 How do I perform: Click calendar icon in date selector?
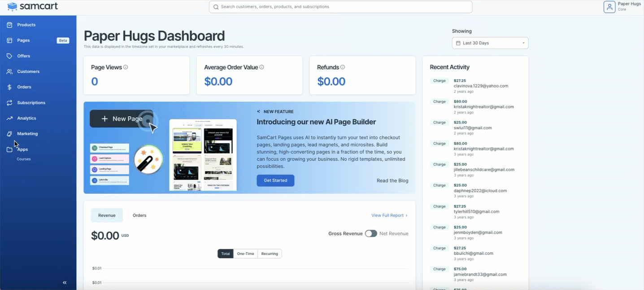point(458,43)
